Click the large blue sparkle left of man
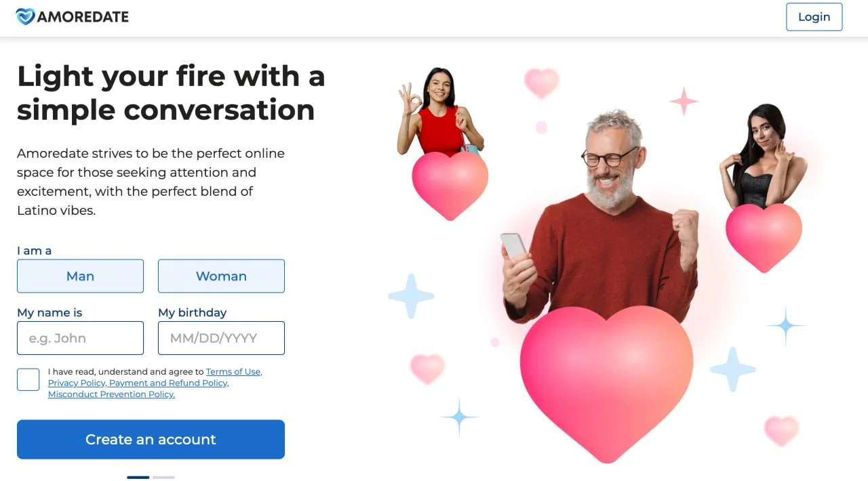The image size is (868, 481). tap(411, 296)
